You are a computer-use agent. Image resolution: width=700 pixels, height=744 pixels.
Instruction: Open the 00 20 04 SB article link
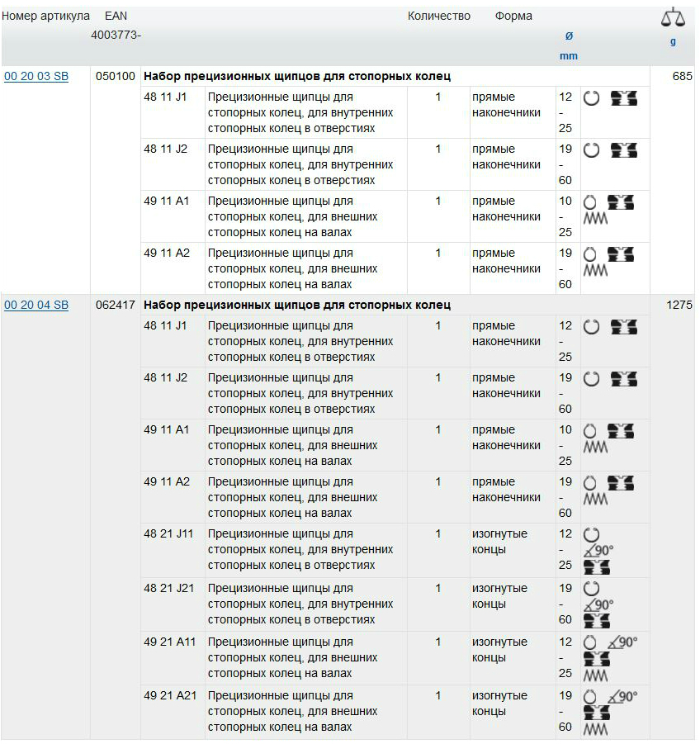pyautogui.click(x=36, y=305)
